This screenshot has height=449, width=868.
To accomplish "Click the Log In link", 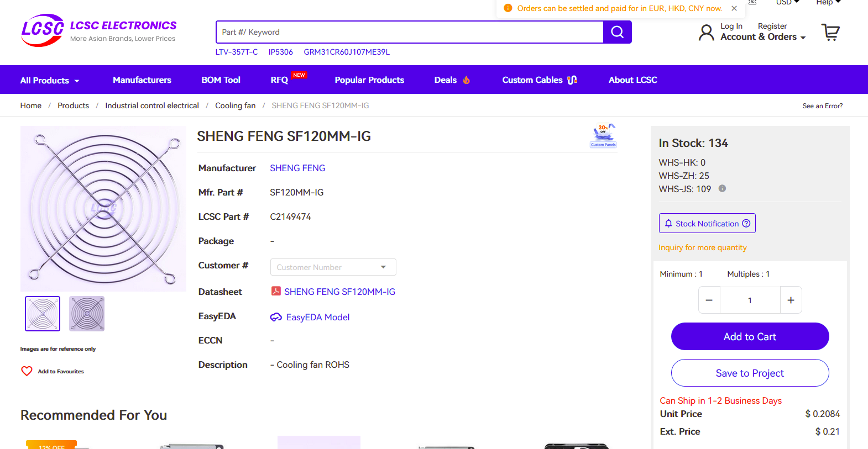I will click(731, 26).
